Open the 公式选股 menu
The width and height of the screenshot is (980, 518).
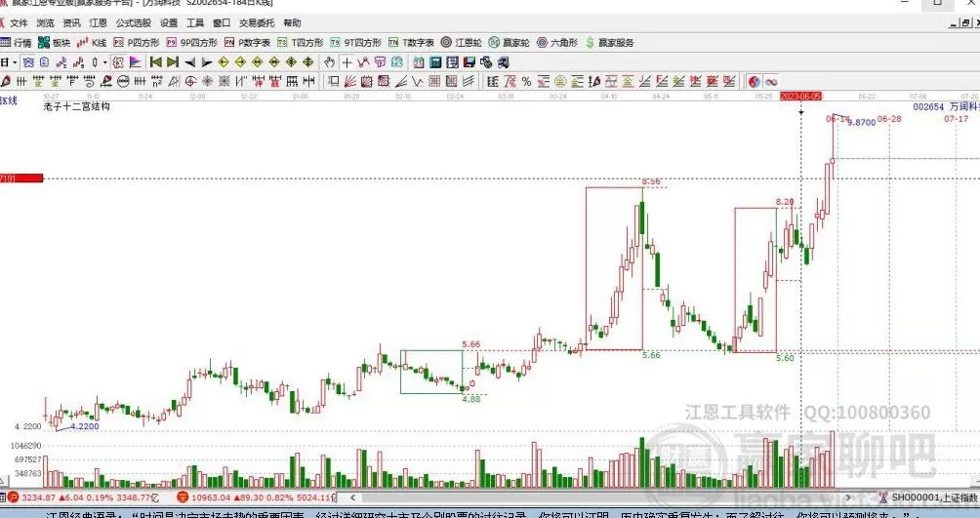coord(133,22)
